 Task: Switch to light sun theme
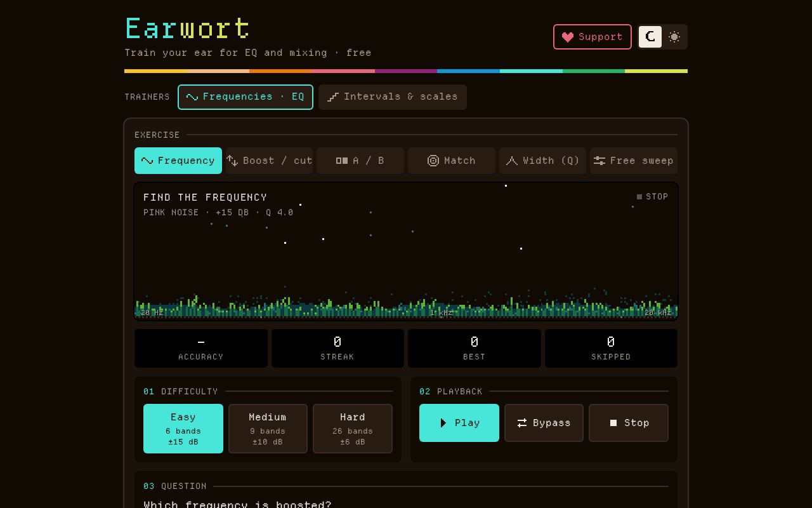pyautogui.click(x=674, y=37)
